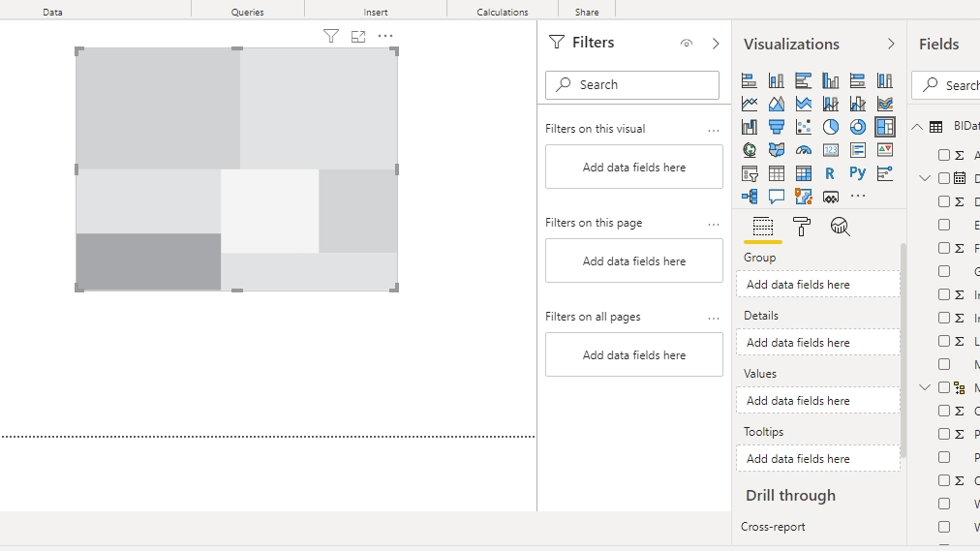
Task: Add a Q&A speech bubble visual
Action: [777, 197]
